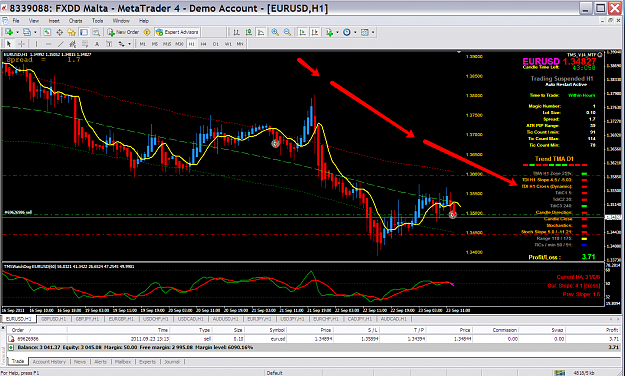
Task: Expand the Indicators dropdown arrow
Action: coord(338,32)
